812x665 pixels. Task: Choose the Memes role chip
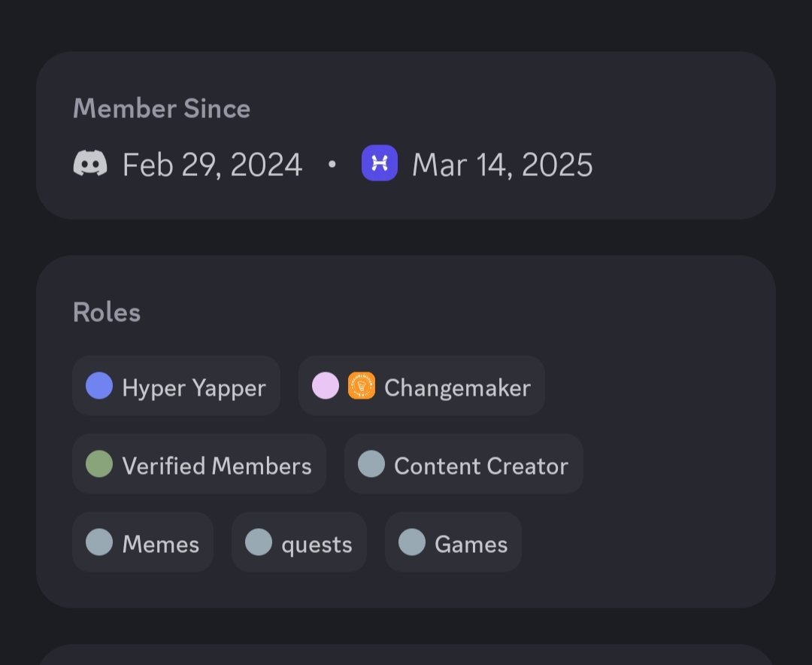click(143, 542)
